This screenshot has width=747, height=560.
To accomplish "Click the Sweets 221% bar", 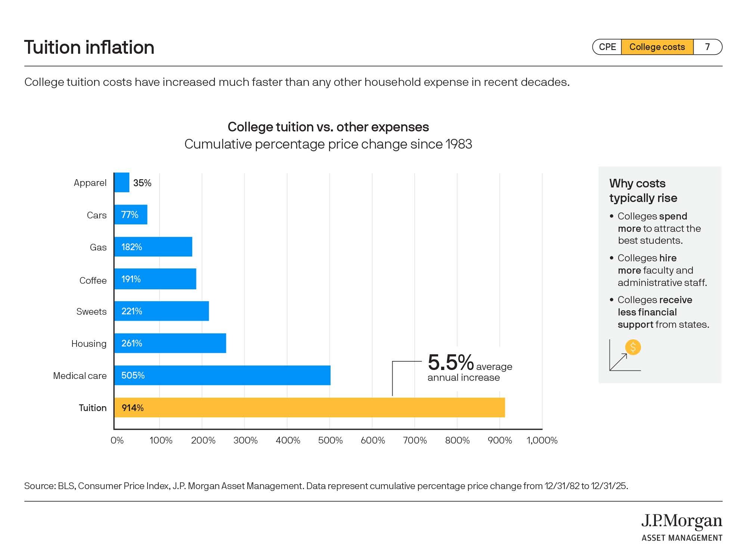I will point(161,311).
